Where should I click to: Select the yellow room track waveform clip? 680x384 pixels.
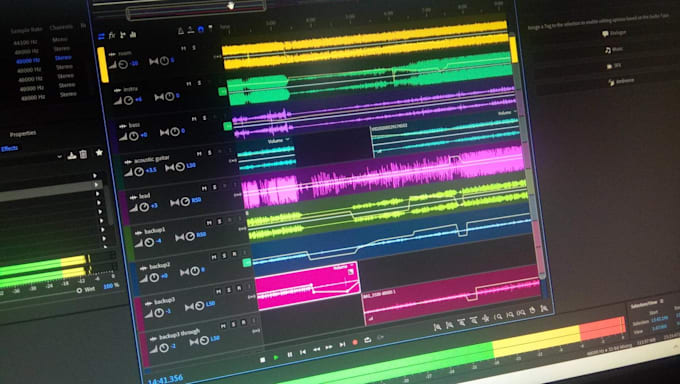[x=365, y=44]
